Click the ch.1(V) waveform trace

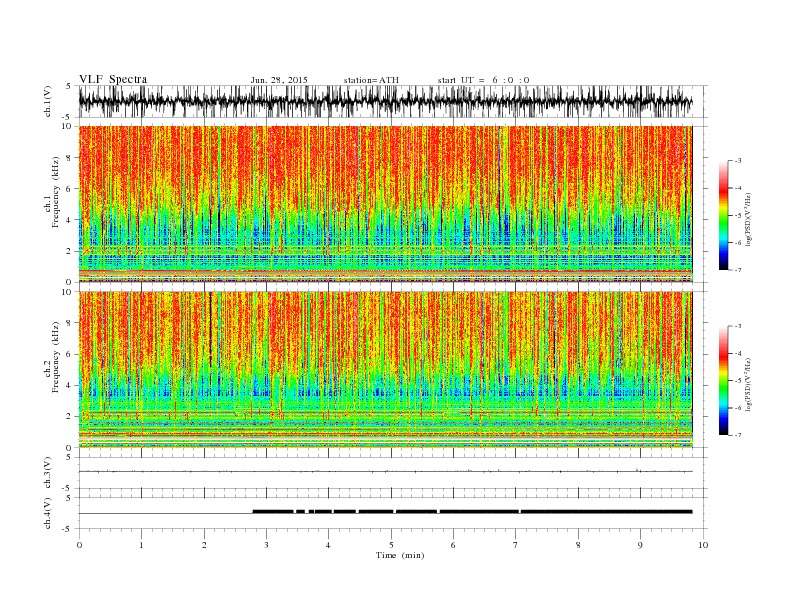tap(385, 101)
